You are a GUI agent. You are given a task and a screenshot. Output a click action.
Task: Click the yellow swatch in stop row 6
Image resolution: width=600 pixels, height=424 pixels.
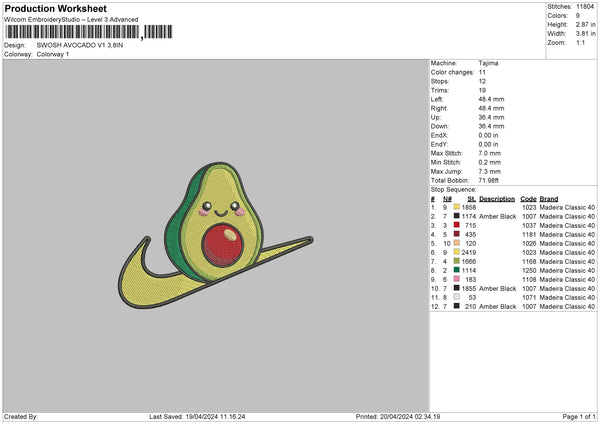[457, 252]
